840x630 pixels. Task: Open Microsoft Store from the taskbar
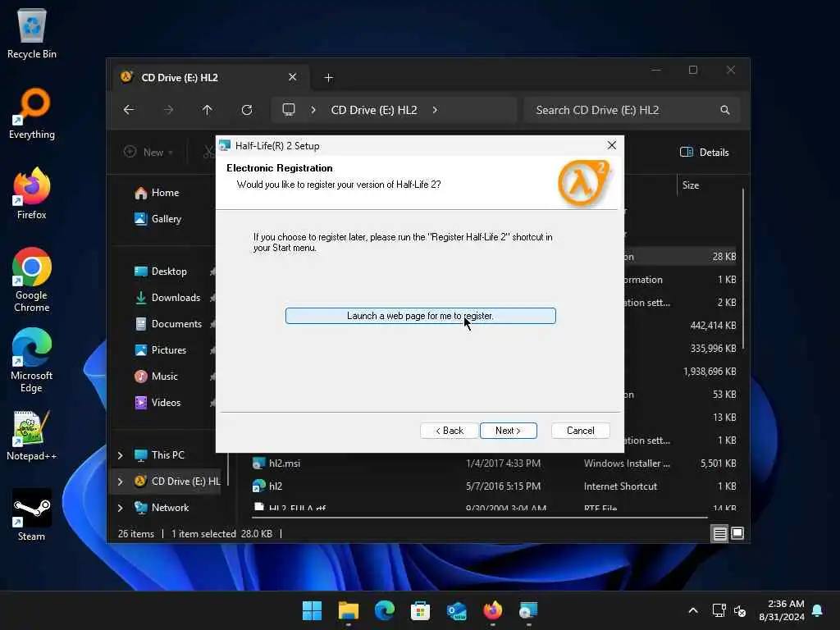[x=420, y=610]
